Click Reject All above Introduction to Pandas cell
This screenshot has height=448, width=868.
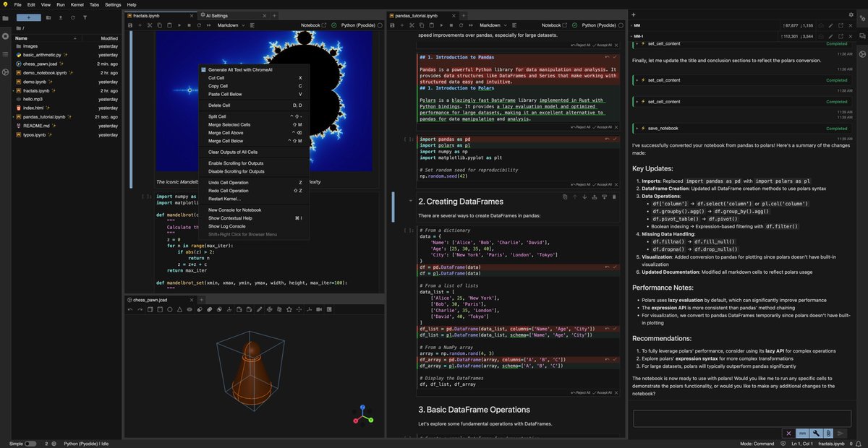click(x=580, y=45)
